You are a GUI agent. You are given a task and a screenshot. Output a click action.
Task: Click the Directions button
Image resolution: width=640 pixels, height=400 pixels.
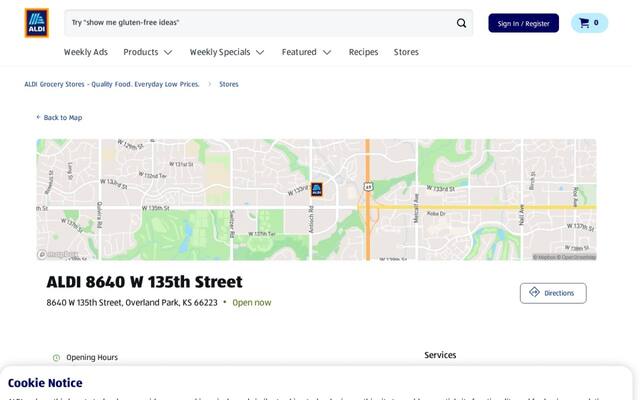(553, 293)
